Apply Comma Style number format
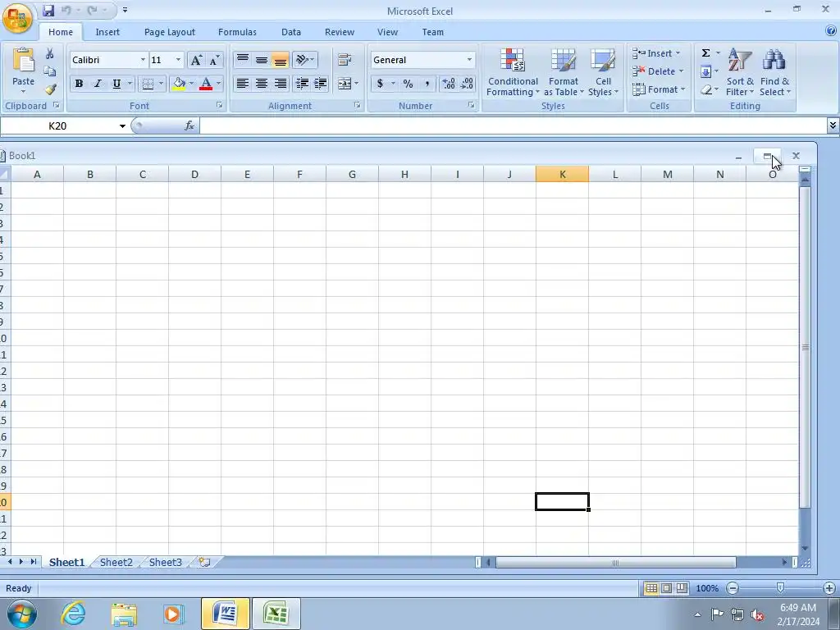The width and height of the screenshot is (840, 630). coord(427,84)
